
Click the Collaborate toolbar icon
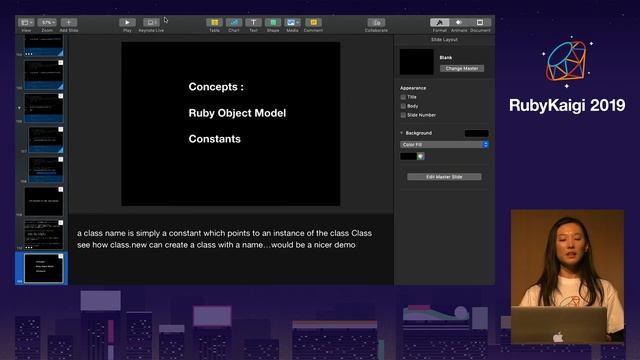(376, 22)
